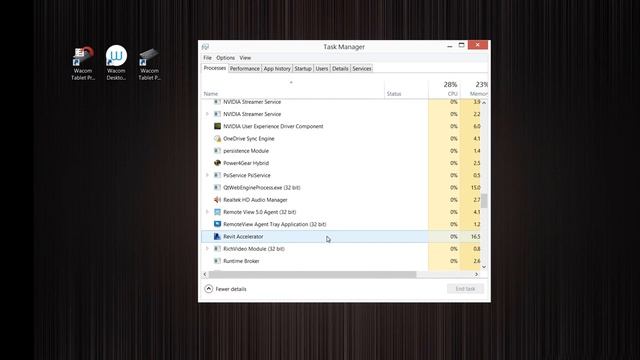Click the vertical scrollbar up arrow
The height and width of the screenshot is (360, 640).
point(484,103)
